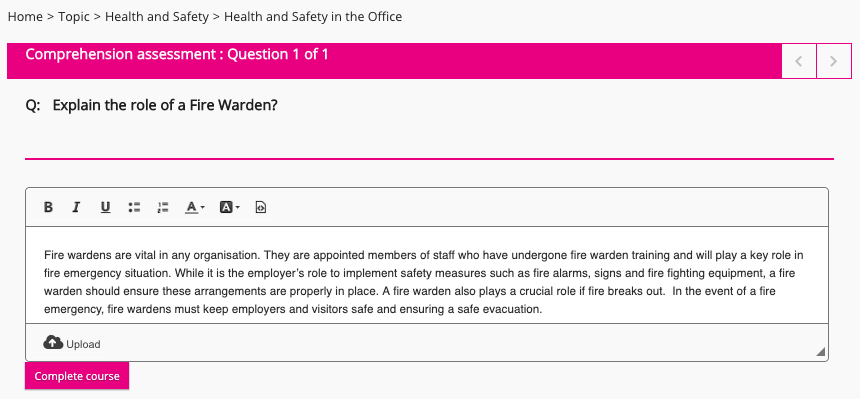Click the Comprehension assessment header title
860x399 pixels.
[177, 54]
